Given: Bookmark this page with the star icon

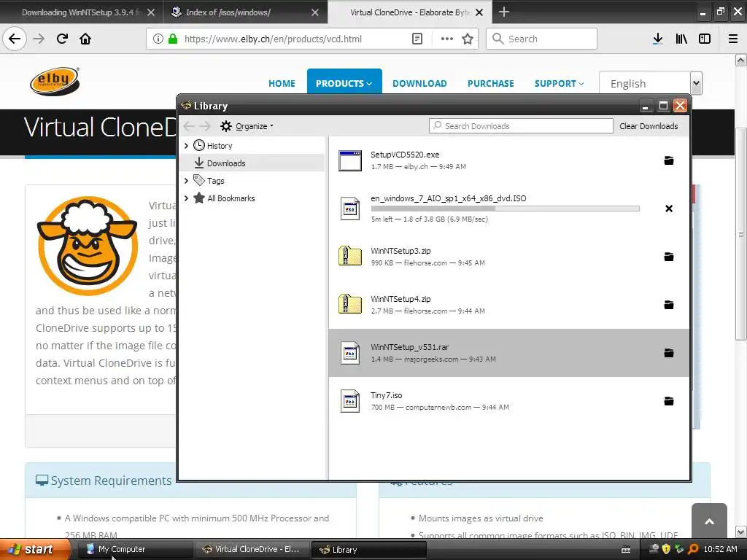Looking at the screenshot, I should [x=468, y=39].
